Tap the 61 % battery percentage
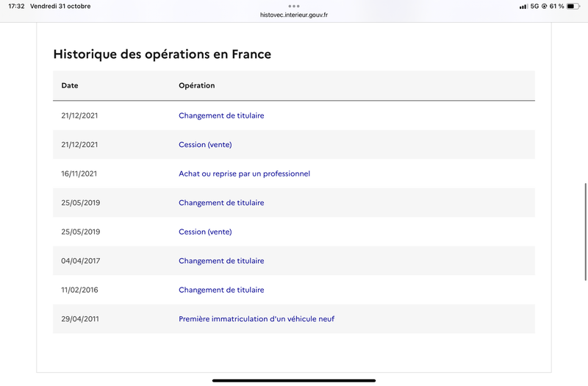This screenshot has width=588, height=386. [558, 7]
